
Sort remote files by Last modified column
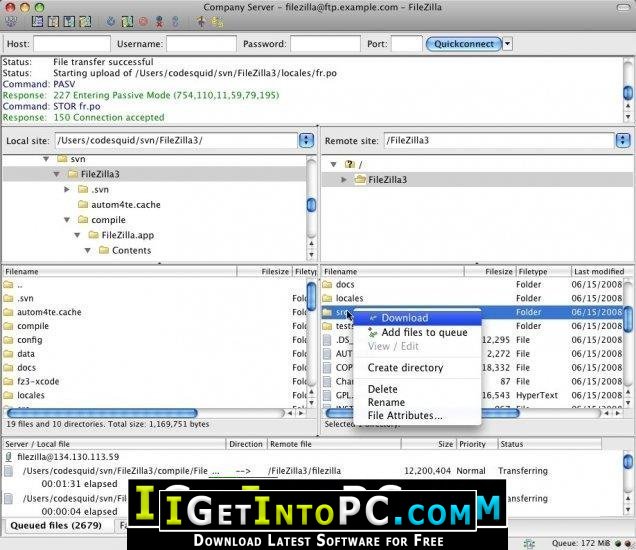pyautogui.click(x=601, y=271)
